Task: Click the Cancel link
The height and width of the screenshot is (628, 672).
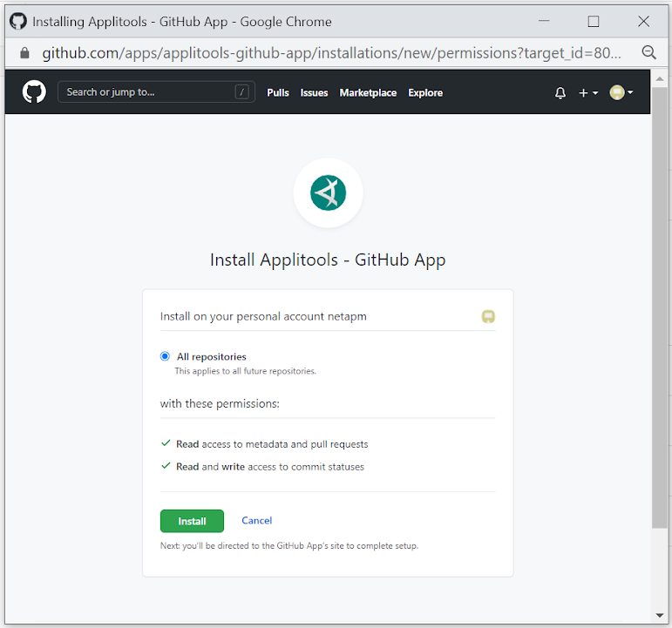Action: [x=256, y=521]
